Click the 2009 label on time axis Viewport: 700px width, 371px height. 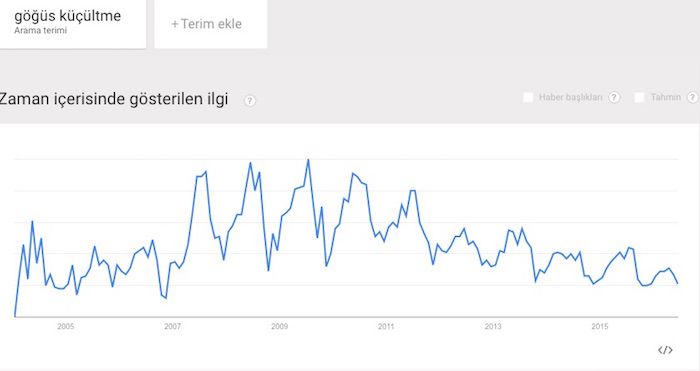coord(279,326)
